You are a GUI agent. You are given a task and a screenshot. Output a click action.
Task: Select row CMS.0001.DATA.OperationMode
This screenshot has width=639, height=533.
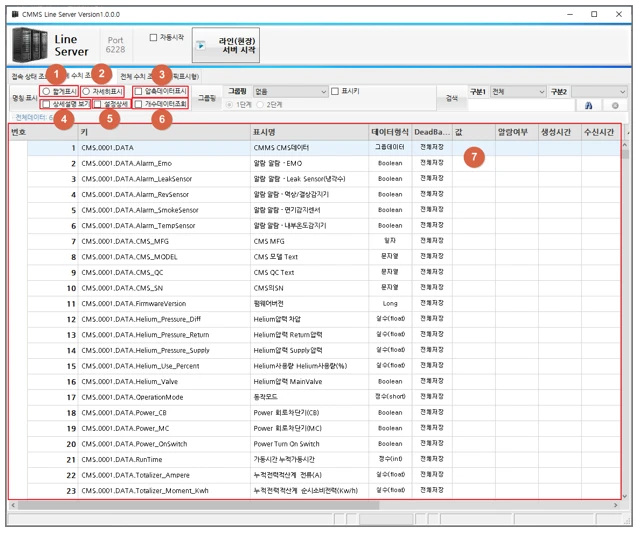point(324,397)
